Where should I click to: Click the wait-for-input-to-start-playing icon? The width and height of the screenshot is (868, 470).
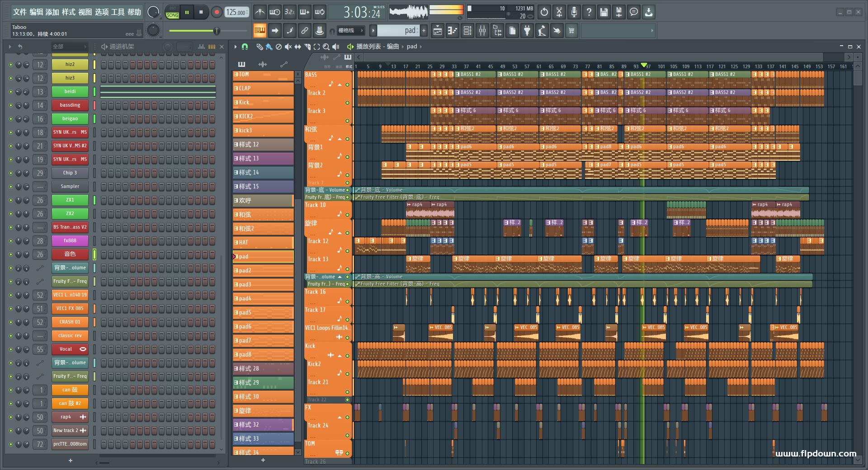tap(274, 12)
